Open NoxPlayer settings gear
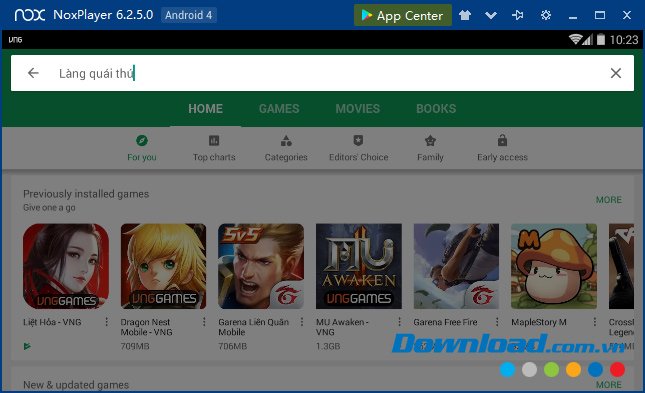645x393 pixels. [545, 16]
